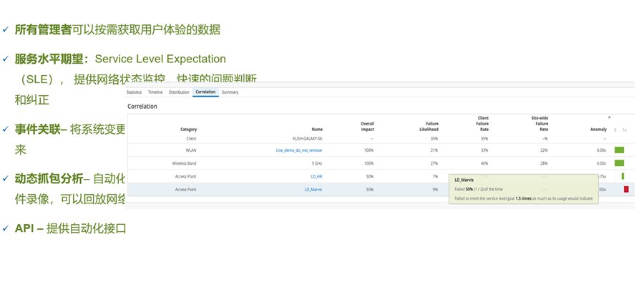Click the active Correlation tab
The height and width of the screenshot is (290, 644).
[205, 92]
